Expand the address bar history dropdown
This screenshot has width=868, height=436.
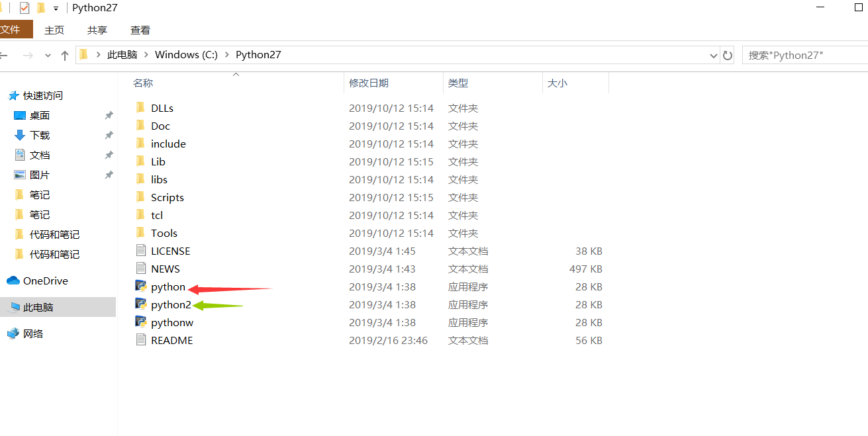(713, 56)
